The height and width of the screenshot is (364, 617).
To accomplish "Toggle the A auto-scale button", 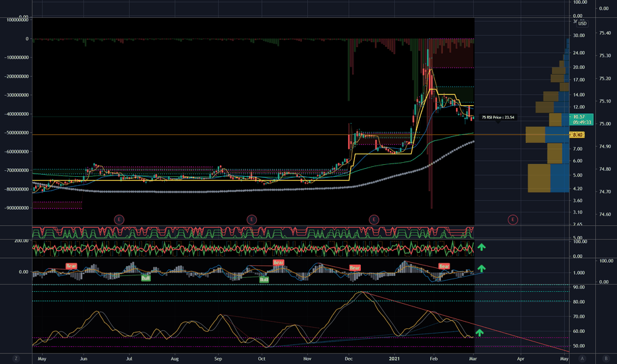I will 583,359.
